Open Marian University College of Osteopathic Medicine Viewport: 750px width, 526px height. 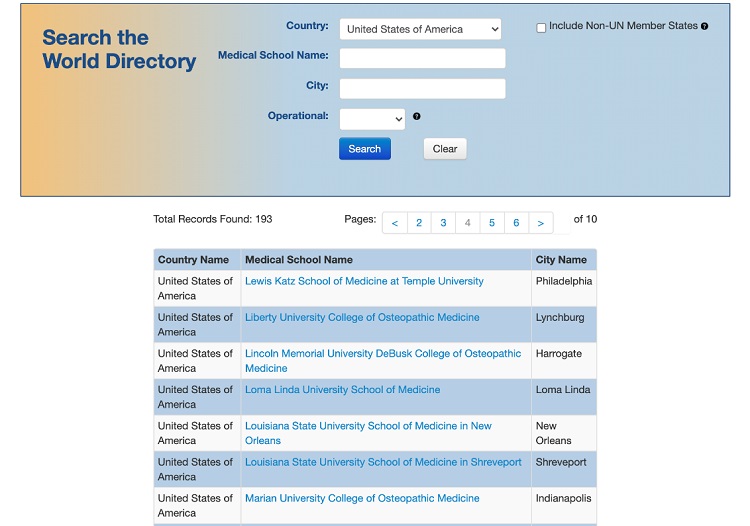click(362, 498)
